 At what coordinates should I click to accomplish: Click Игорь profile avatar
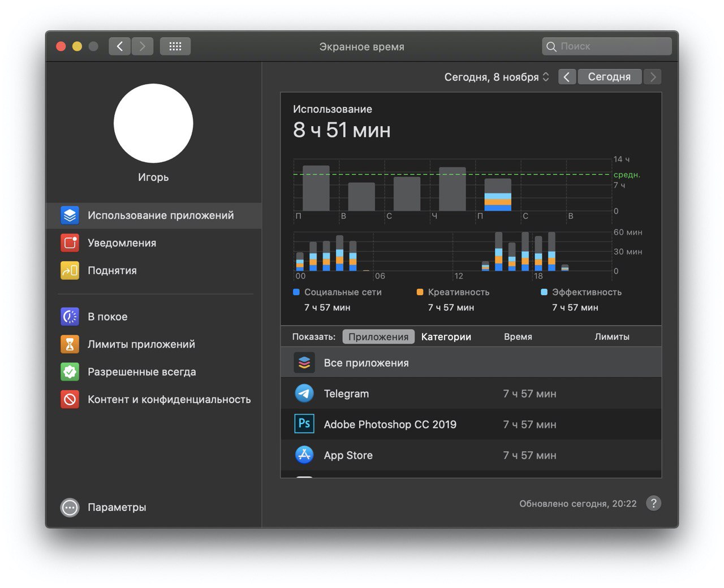pyautogui.click(x=153, y=123)
